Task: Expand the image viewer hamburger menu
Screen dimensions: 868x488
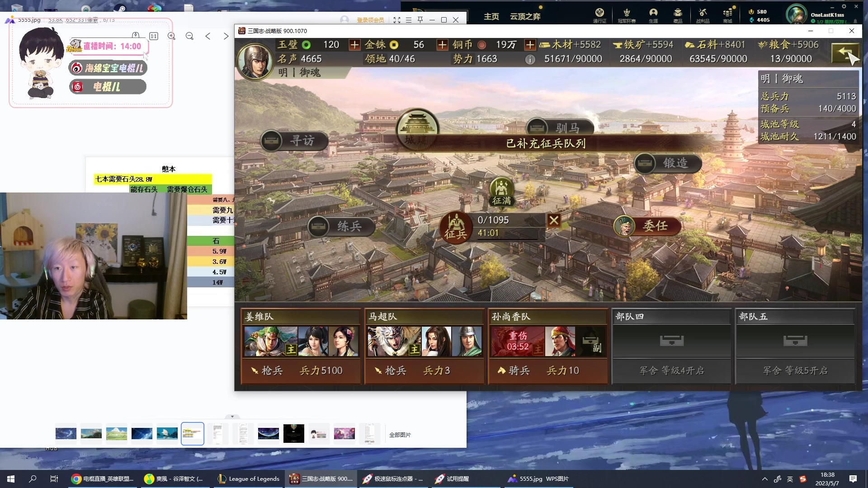Action: [409, 20]
